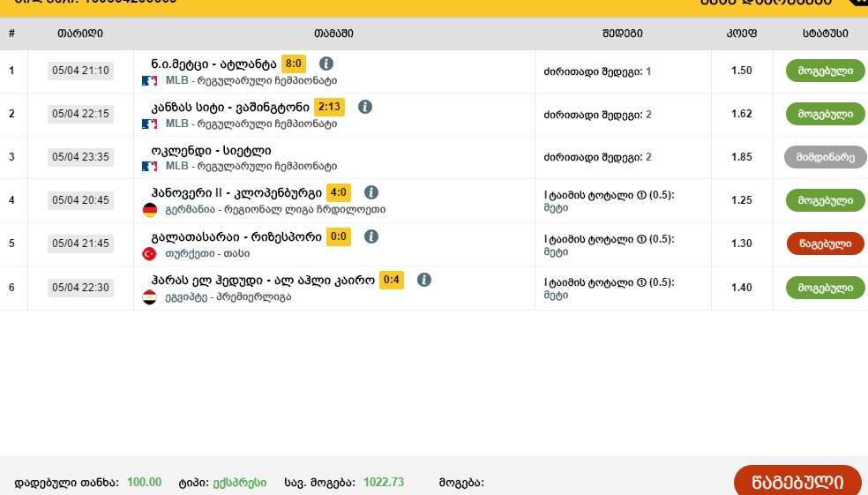Open info icon for ჰანოვერი II - კლოპენბურგი match
The image size is (868, 495).
370,192
